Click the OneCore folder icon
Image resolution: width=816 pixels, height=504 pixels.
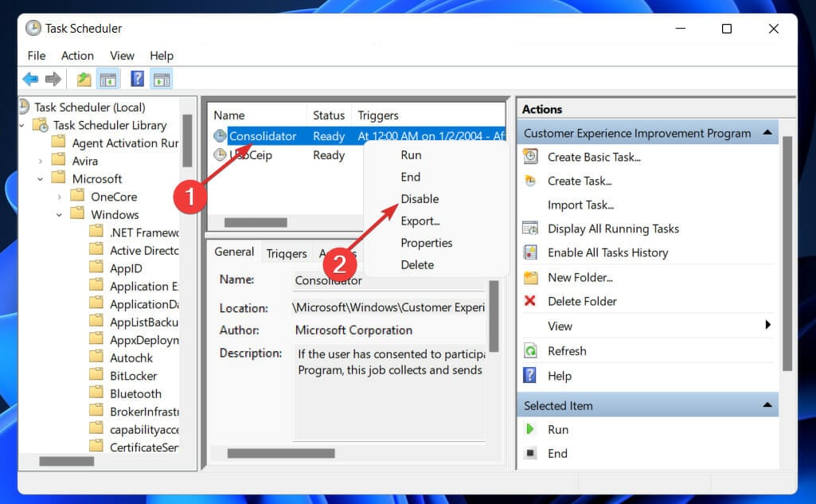[x=77, y=196]
